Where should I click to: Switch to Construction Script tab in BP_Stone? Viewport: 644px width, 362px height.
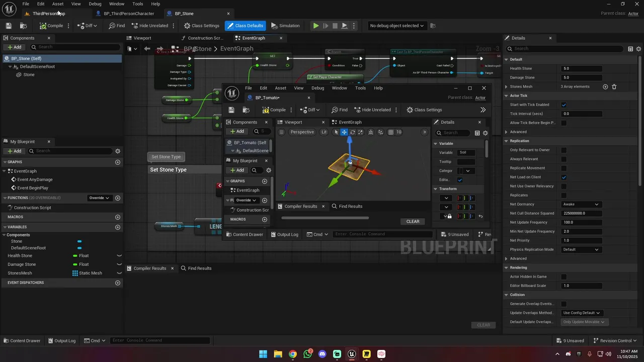click(x=204, y=38)
